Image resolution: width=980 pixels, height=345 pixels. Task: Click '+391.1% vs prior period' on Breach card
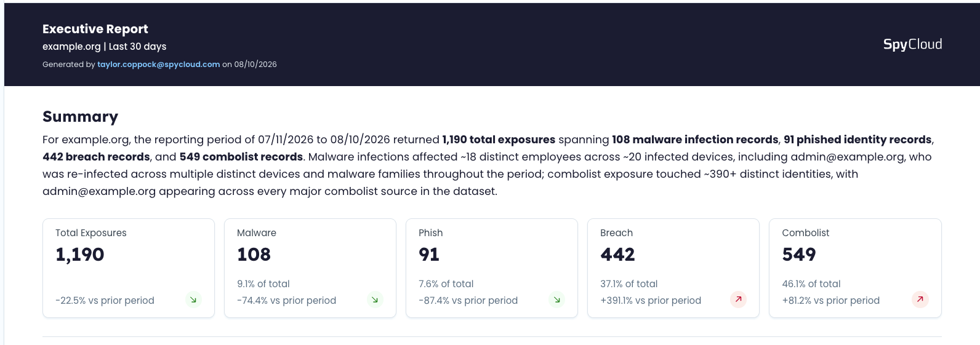651,301
